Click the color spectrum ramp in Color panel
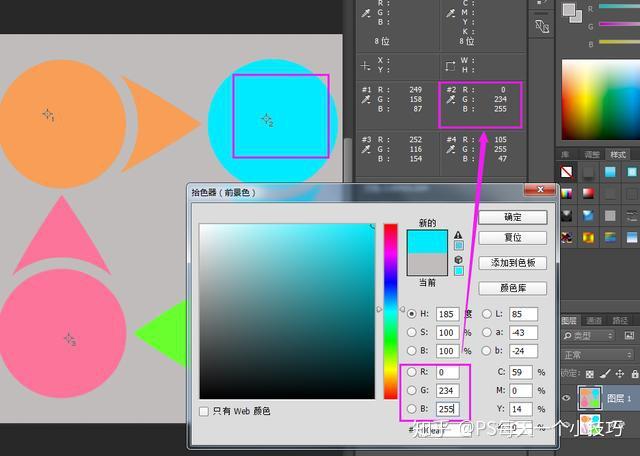 coord(601,100)
